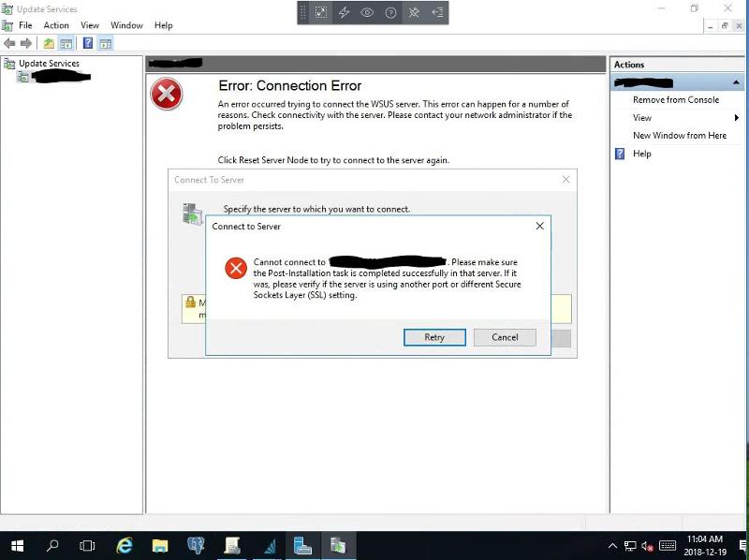Collapse the Actions section with up arrow

click(x=737, y=82)
